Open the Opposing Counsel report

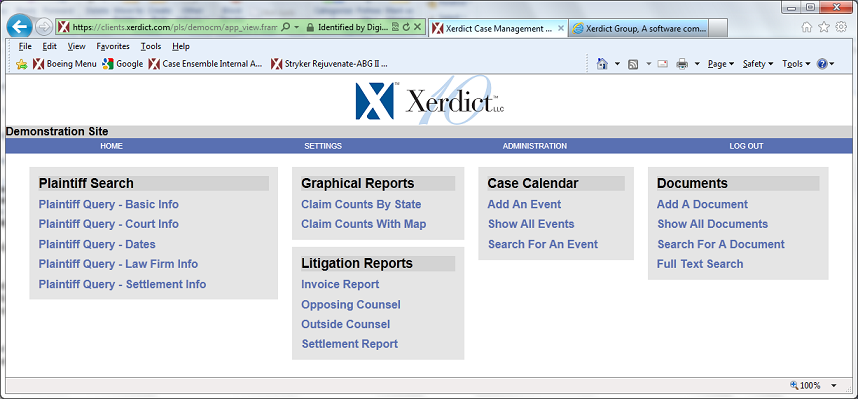click(x=351, y=304)
